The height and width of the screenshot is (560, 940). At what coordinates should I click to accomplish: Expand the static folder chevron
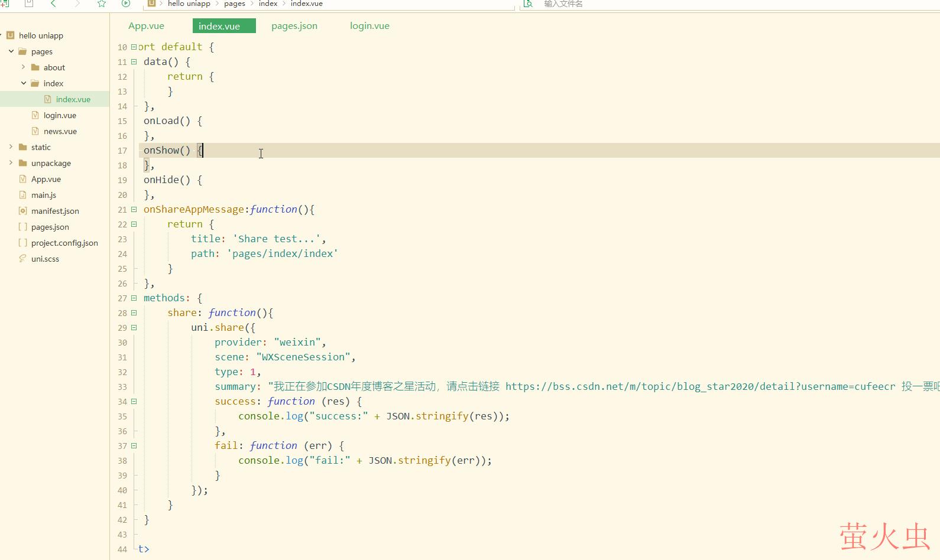click(x=11, y=147)
